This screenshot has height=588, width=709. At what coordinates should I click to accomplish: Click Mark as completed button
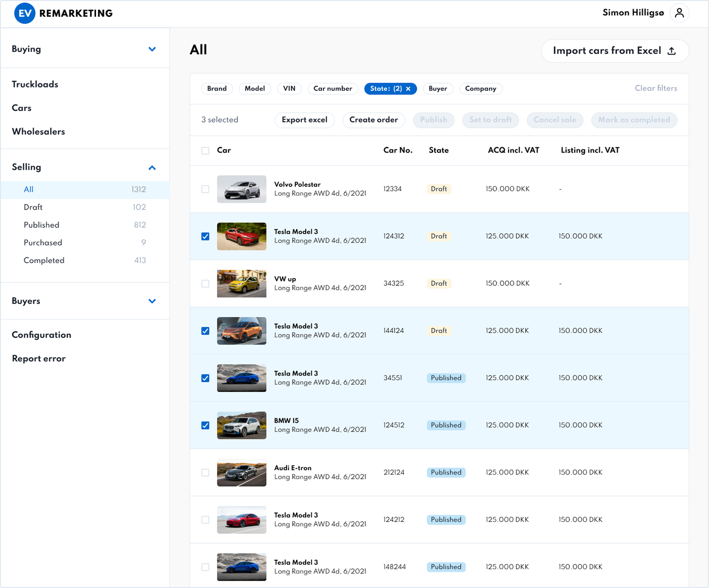point(634,120)
